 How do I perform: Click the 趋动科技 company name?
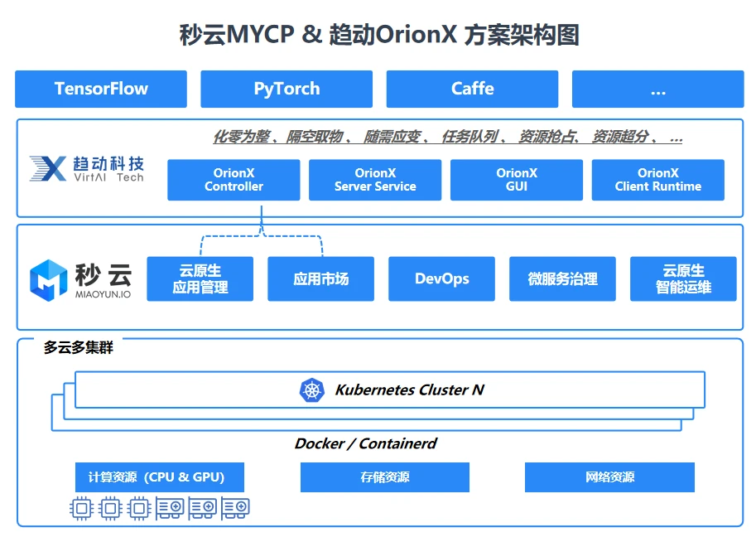click(x=108, y=163)
